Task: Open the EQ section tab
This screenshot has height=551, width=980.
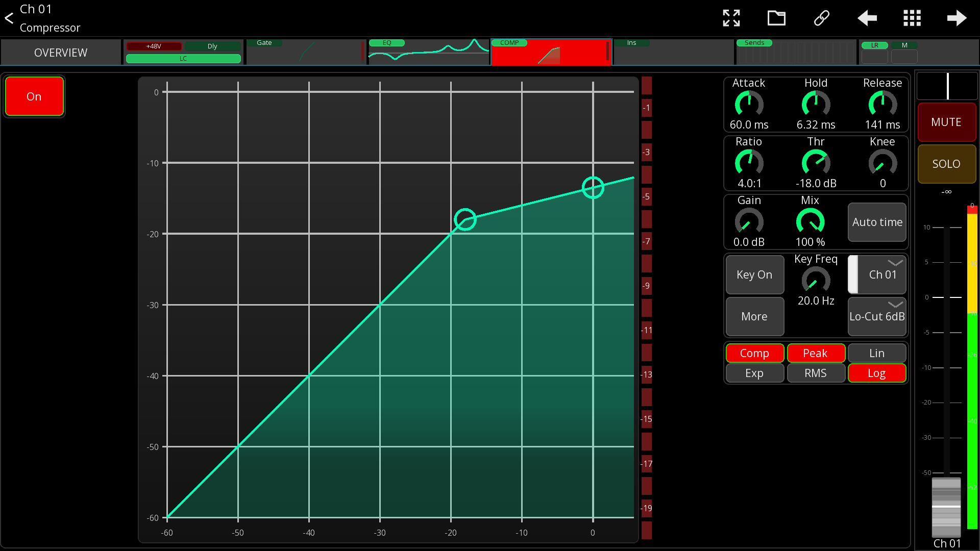Action: pos(428,53)
